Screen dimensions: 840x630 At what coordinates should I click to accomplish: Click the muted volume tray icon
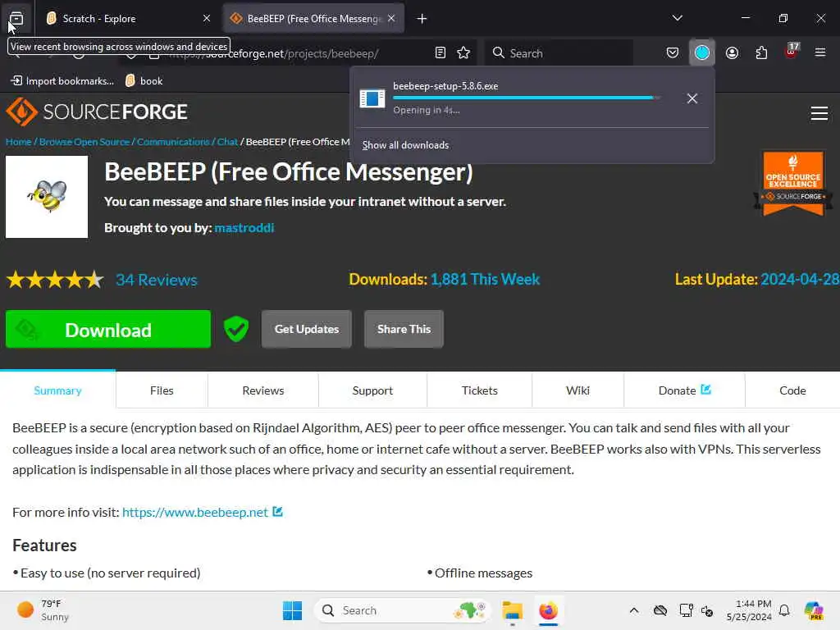click(x=707, y=610)
